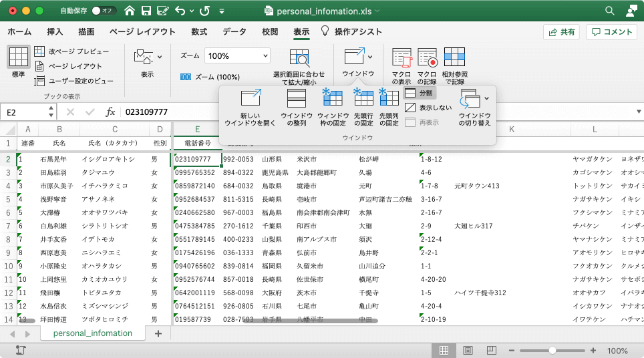
Task: Click the Comments (コメント) button
Action: point(611,31)
